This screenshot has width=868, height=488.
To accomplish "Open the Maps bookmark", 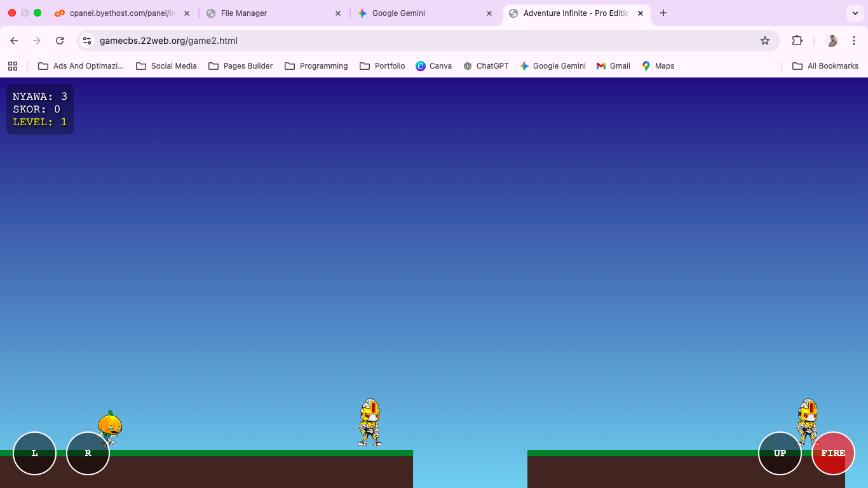I will click(658, 65).
